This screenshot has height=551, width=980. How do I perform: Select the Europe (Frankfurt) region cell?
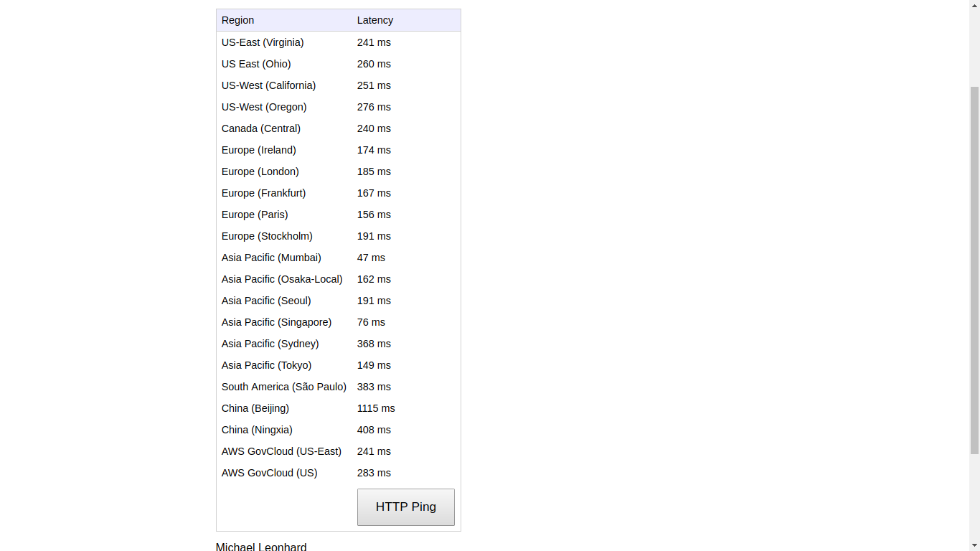263,193
